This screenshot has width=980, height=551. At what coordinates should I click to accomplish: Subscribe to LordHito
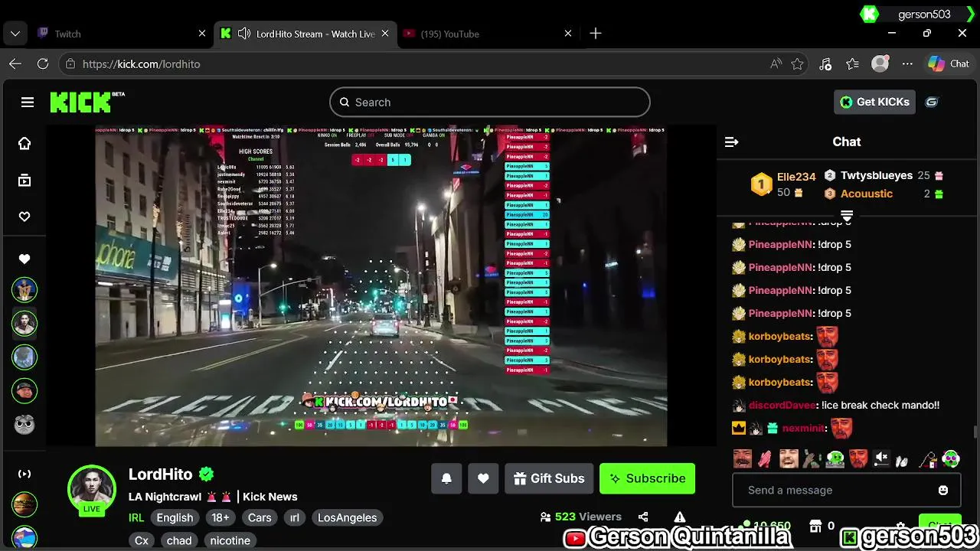pos(647,478)
